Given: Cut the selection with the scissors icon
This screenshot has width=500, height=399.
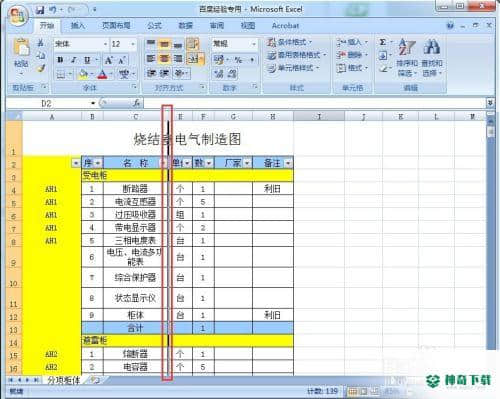Looking at the screenshot, I should pos(41,43).
